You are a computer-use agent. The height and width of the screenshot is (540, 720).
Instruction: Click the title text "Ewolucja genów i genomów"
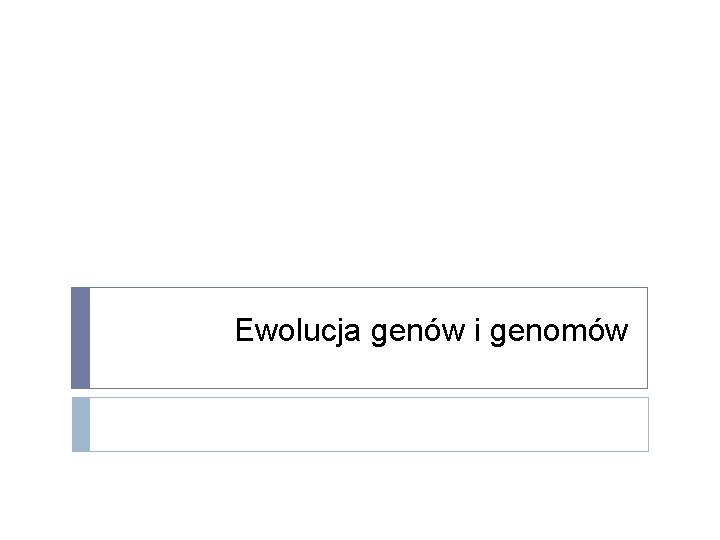pos(431,331)
